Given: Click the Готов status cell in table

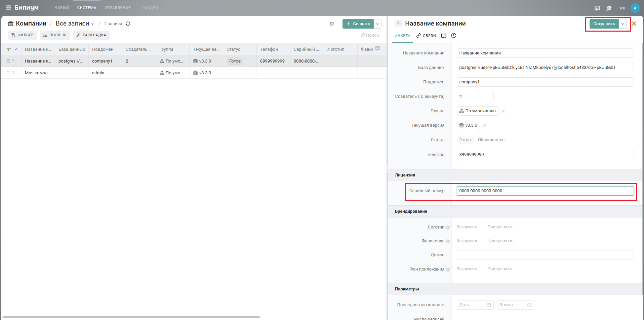Looking at the screenshot, I should pyautogui.click(x=240, y=61).
